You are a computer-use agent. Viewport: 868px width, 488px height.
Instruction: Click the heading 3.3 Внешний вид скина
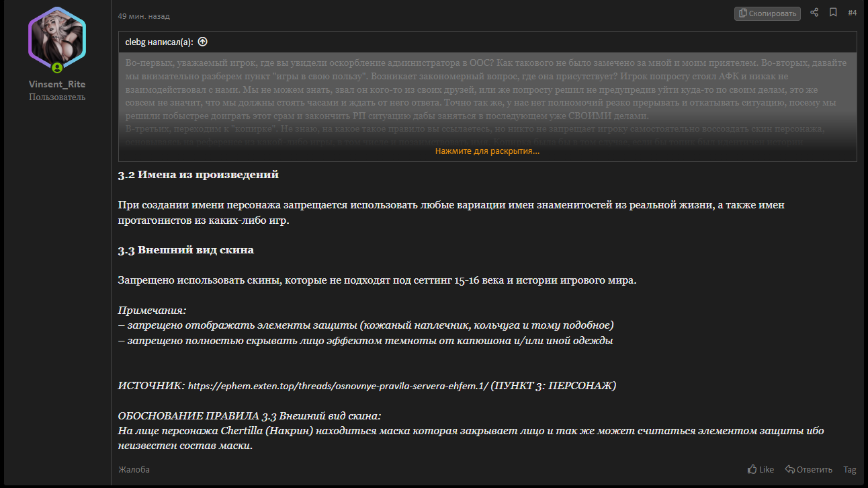click(186, 250)
